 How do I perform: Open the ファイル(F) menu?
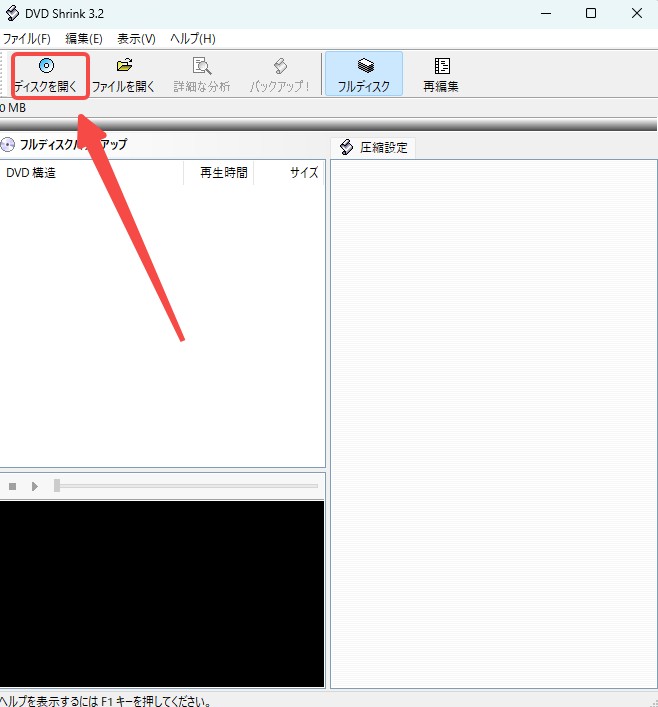tap(27, 39)
